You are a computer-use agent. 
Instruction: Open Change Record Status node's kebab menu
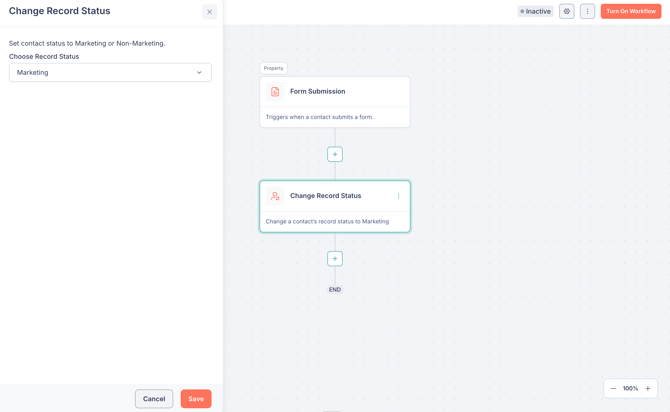398,196
